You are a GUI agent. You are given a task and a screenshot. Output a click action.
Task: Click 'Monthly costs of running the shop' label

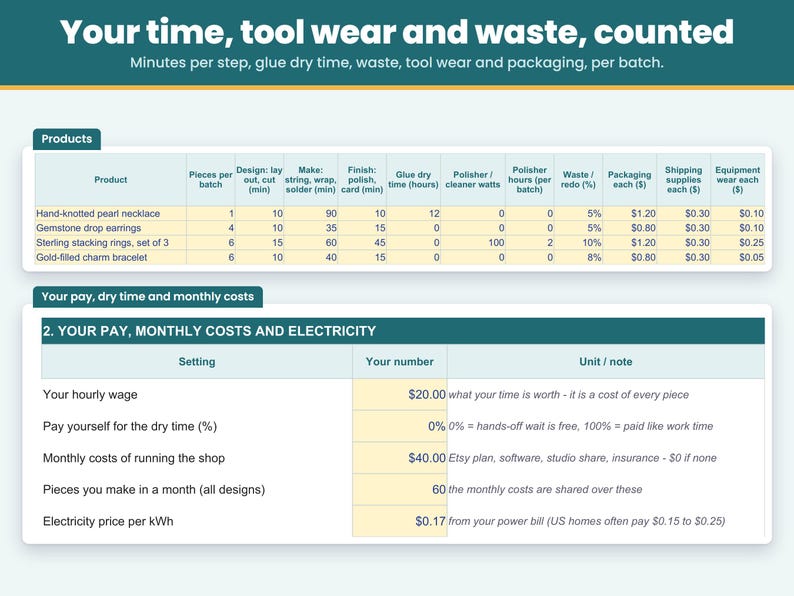pyautogui.click(x=134, y=458)
